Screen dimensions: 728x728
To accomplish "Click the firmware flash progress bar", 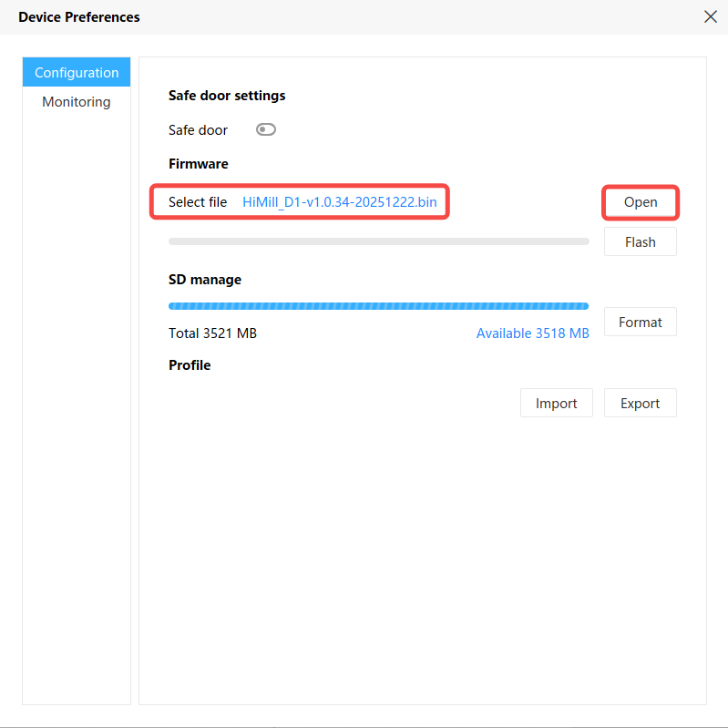I will [378, 241].
